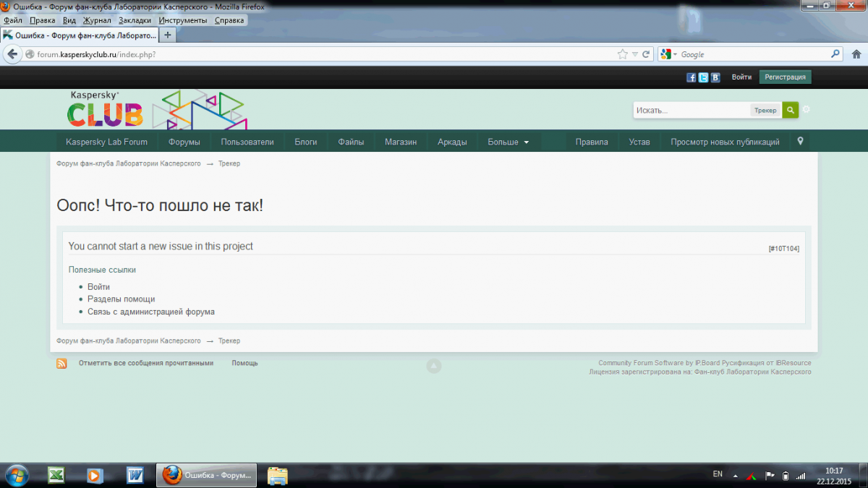Screen dimensions: 868x488
Task: Open the Справка menu
Action: (x=230, y=20)
